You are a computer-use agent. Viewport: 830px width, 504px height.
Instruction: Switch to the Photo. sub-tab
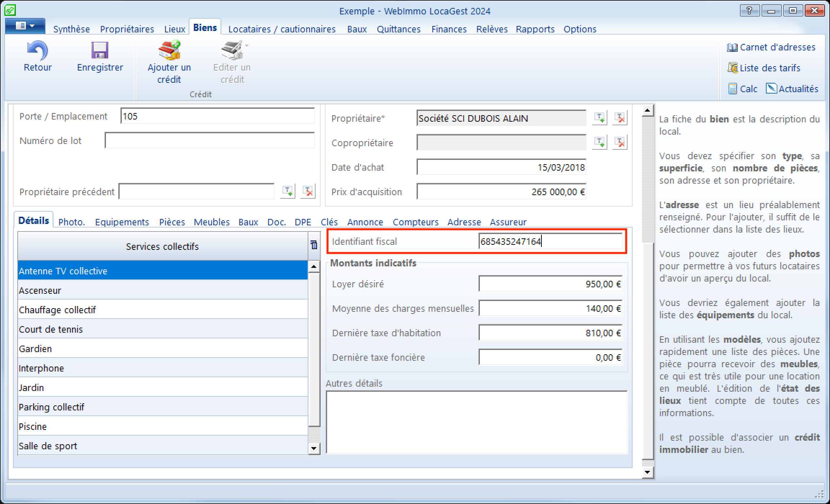[x=72, y=222]
